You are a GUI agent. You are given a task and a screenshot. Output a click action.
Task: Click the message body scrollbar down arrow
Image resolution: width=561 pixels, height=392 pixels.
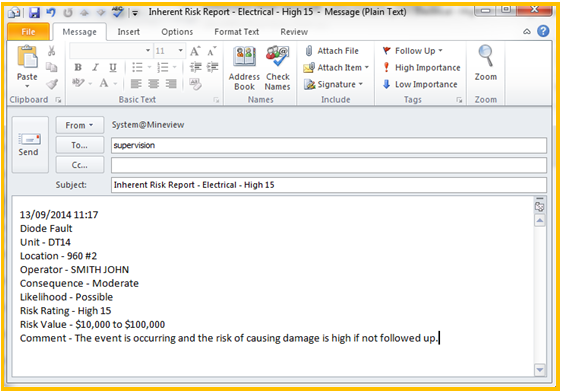click(540, 369)
